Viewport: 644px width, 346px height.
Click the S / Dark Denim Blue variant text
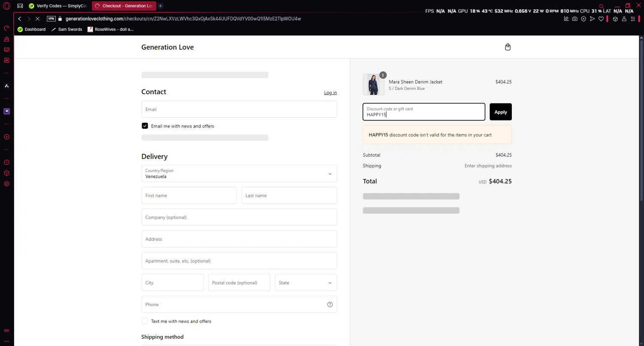coord(407,88)
